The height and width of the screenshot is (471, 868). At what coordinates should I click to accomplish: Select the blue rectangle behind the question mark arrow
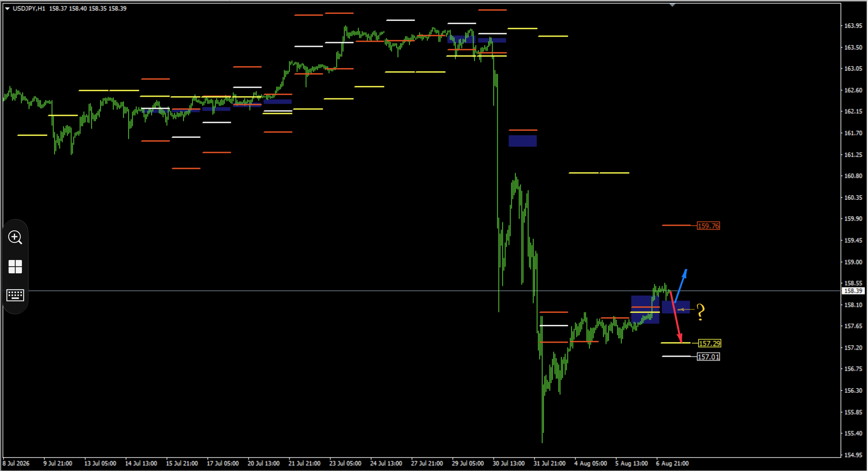pos(676,307)
